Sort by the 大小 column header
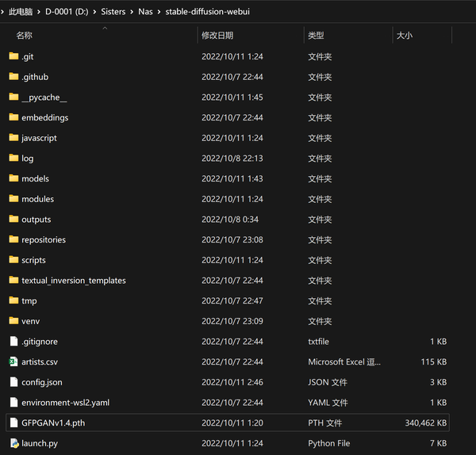 click(405, 35)
